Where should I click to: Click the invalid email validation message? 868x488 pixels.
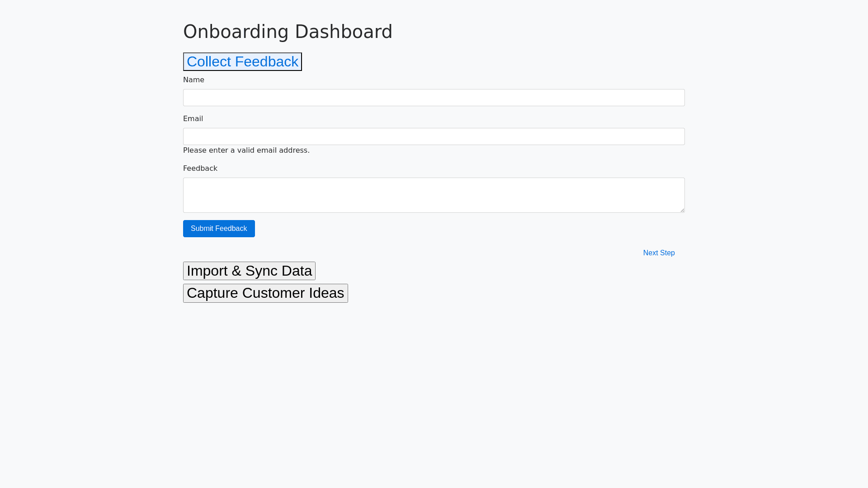(x=246, y=150)
